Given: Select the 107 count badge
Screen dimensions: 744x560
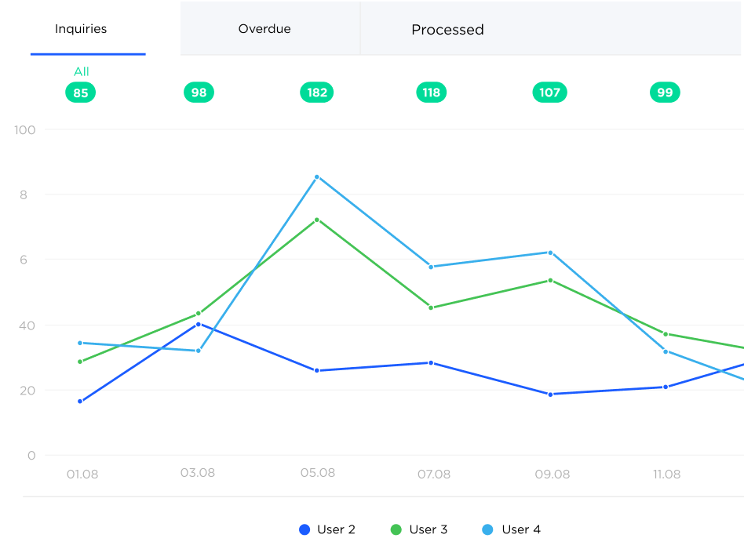Looking at the screenshot, I should 549,92.
